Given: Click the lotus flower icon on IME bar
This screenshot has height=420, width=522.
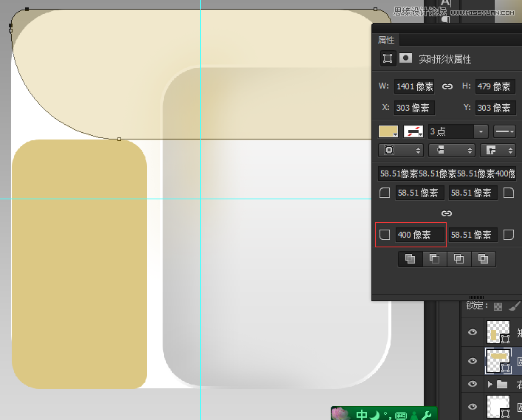Looking at the screenshot, I should tap(340, 413).
